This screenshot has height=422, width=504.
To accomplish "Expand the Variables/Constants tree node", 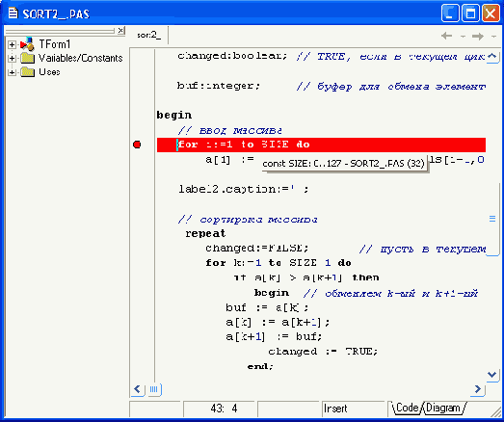I will 12,58.
